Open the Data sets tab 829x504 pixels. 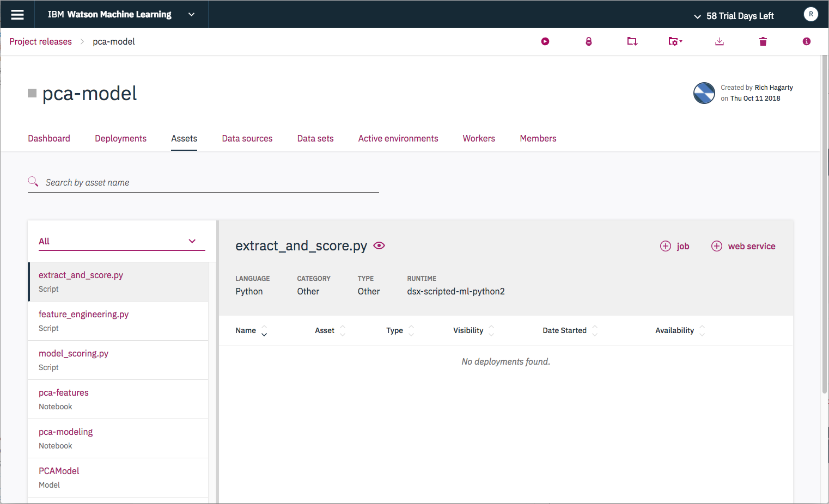coord(315,138)
